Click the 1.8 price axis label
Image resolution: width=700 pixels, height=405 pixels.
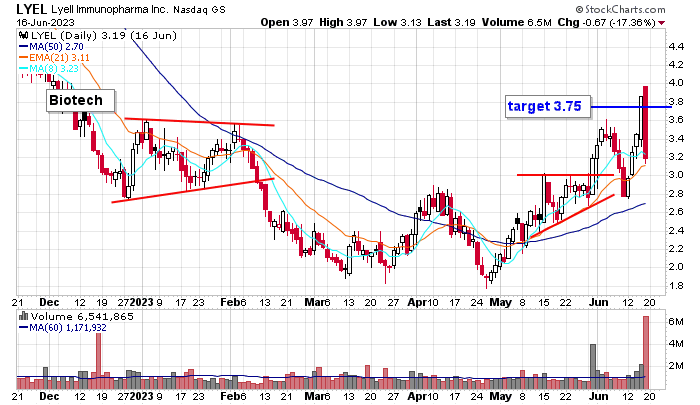pyautogui.click(x=676, y=285)
